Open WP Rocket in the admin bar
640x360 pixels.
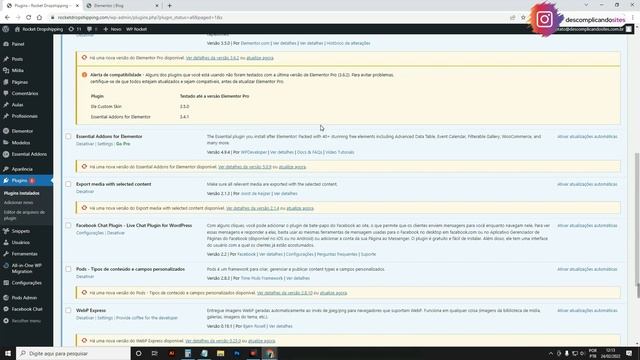[136, 29]
